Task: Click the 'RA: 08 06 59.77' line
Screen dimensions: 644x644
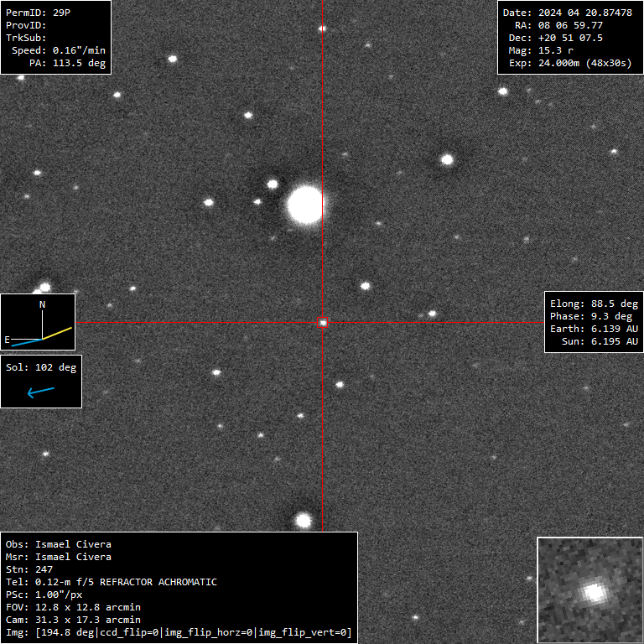Action: tap(558, 25)
